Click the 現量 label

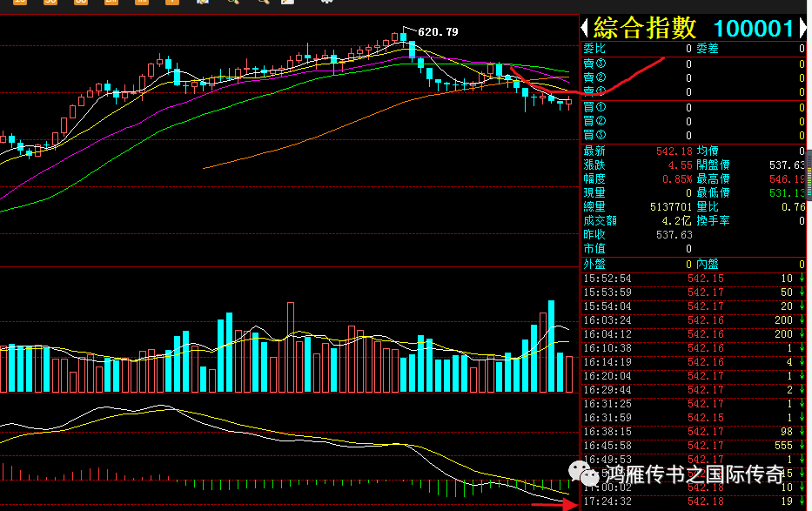[594, 193]
